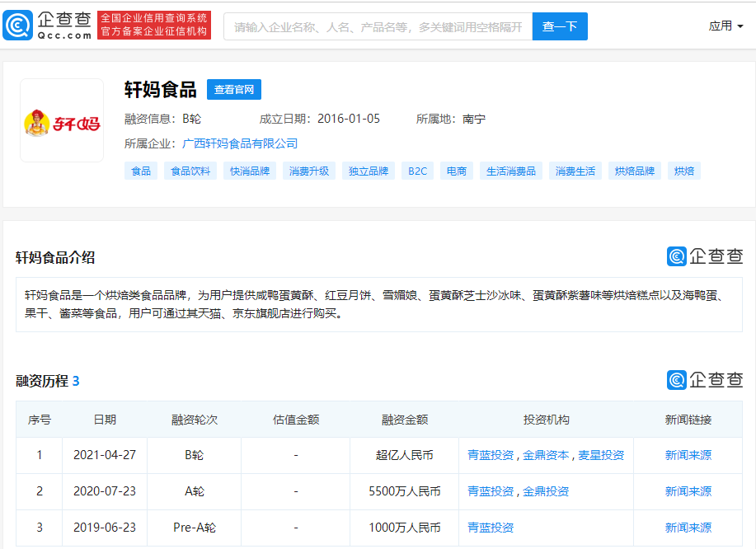Click the 2020-07-23 date cell
Image resolution: width=756 pixels, height=549 pixels.
pyautogui.click(x=105, y=491)
